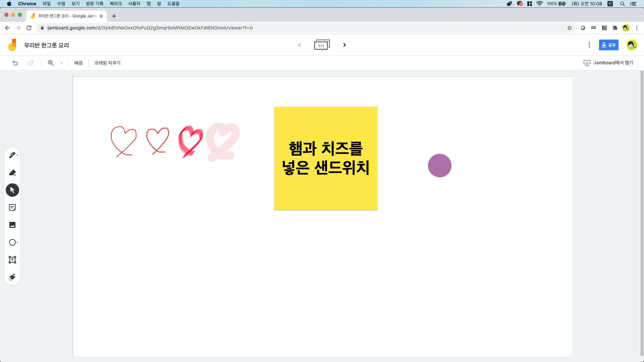
Task: Click the blue 공유 share button
Action: coord(608,45)
